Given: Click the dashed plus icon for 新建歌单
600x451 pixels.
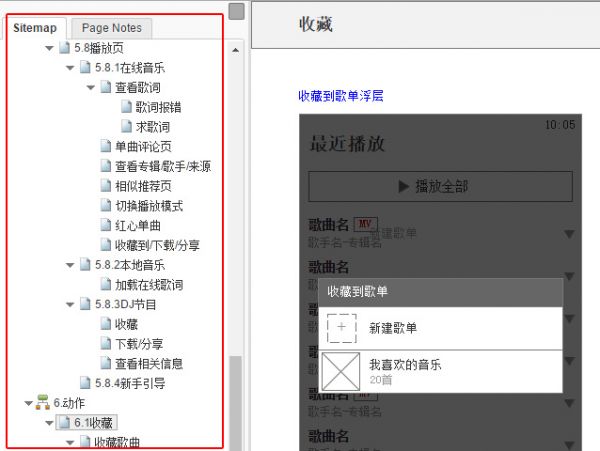Looking at the screenshot, I should 342,328.
